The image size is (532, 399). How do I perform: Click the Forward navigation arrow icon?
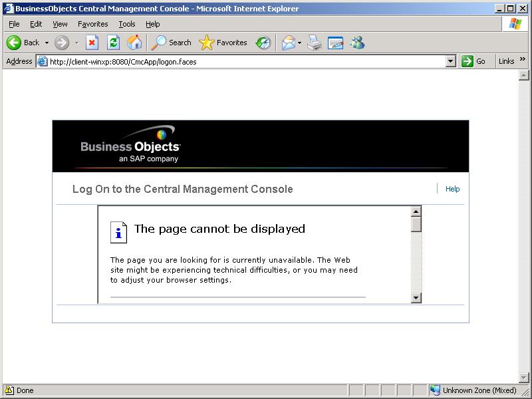click(62, 43)
